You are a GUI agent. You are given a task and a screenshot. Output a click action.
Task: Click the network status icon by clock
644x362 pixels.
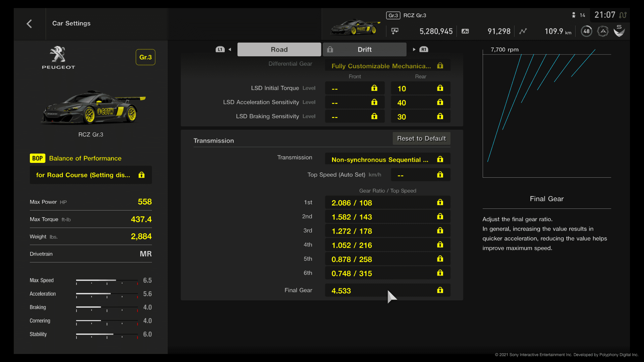pyautogui.click(x=623, y=15)
